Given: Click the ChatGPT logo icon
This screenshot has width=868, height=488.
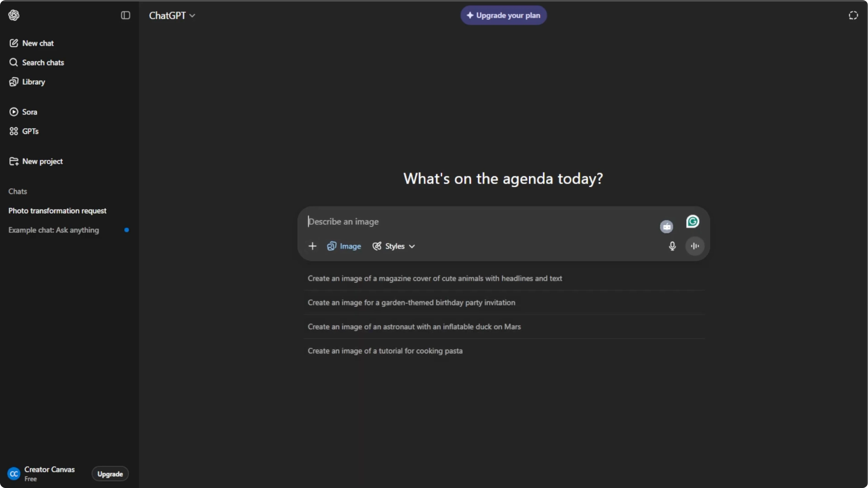Looking at the screenshot, I should click(14, 15).
